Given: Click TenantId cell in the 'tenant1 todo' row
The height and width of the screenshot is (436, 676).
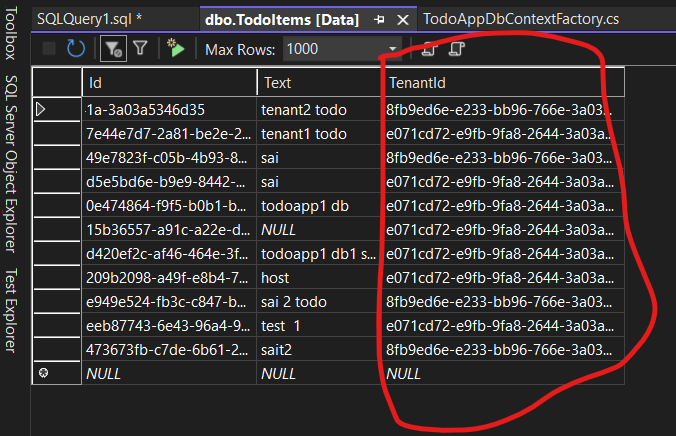Looking at the screenshot, I should (x=503, y=134).
